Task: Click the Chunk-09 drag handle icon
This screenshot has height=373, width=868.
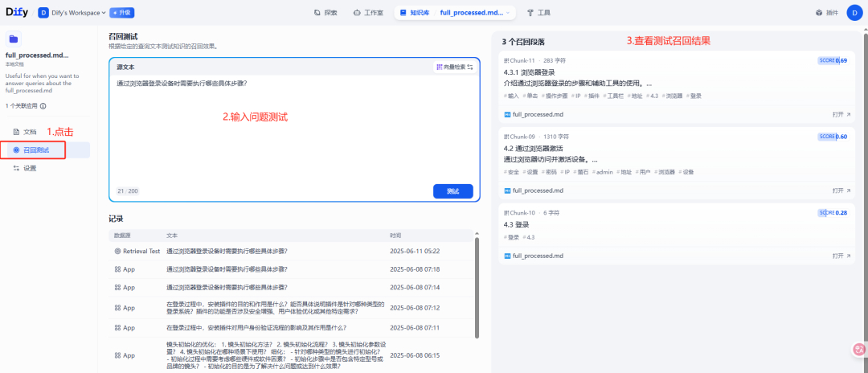Action: (x=506, y=136)
